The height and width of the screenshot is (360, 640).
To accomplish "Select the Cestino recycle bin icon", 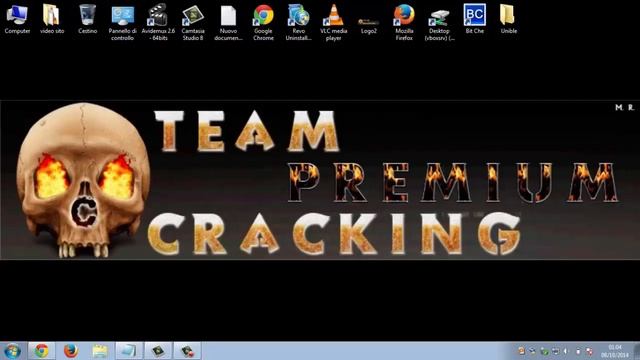I will point(87,19).
